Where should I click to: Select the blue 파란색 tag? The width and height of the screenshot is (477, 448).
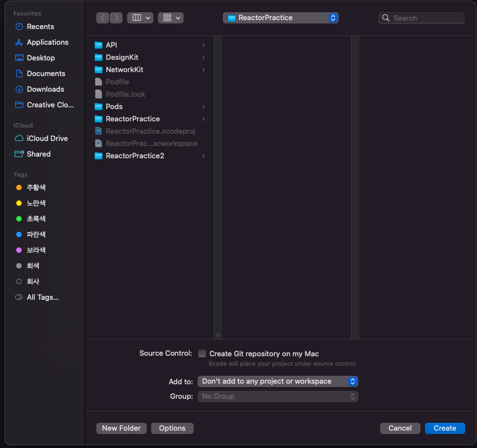pyautogui.click(x=31, y=234)
